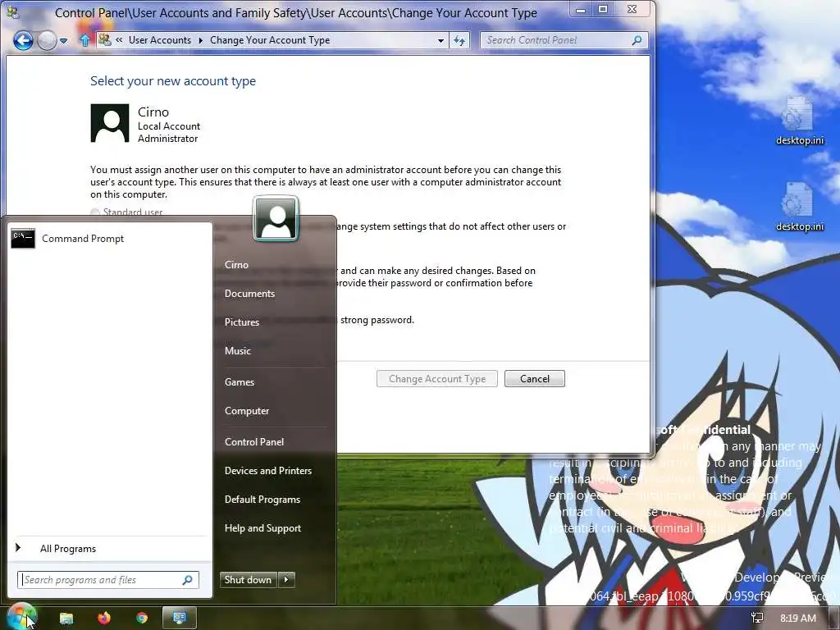Click the Command Prompt icon
This screenshot has height=630, width=840.
click(x=23, y=239)
